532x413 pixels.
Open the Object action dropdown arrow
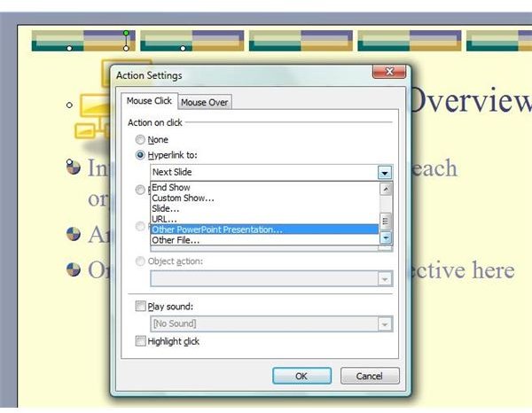[x=385, y=279]
